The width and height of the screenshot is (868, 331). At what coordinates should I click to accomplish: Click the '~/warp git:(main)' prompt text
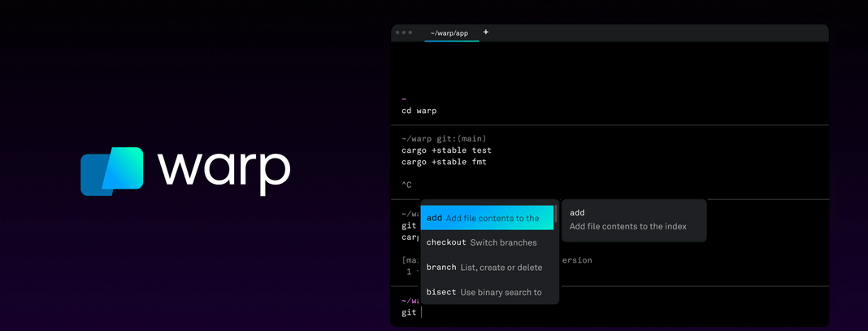(x=444, y=138)
